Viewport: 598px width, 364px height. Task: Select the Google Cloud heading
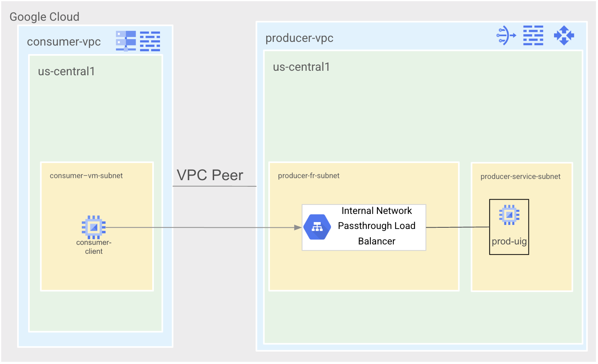(44, 17)
